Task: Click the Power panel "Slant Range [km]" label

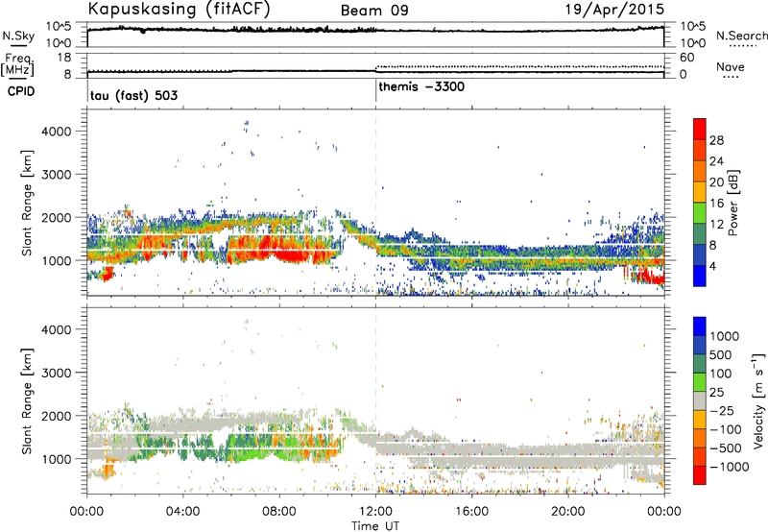Action: coord(27,203)
